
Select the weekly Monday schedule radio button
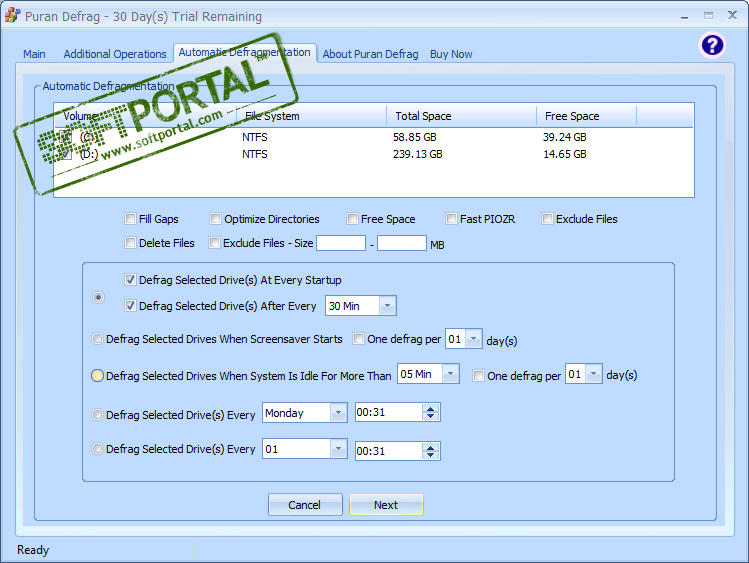[97, 414]
